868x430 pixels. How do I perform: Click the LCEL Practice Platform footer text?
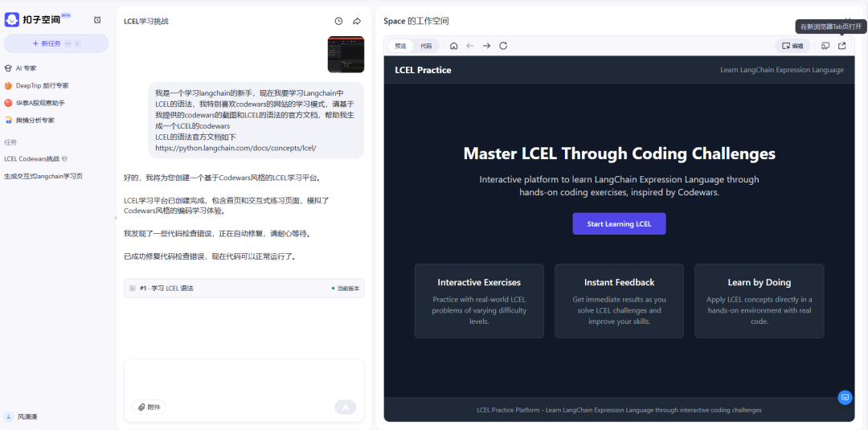tap(619, 410)
